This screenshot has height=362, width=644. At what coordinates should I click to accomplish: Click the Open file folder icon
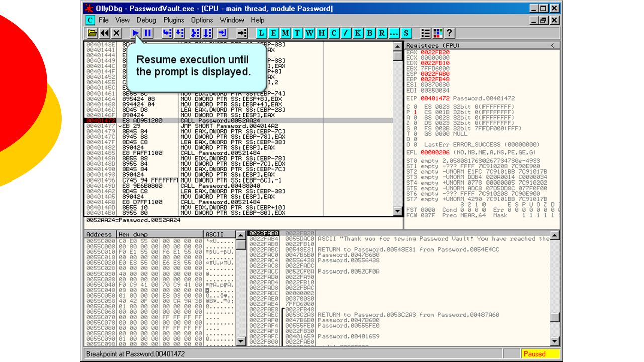pyautogui.click(x=92, y=33)
